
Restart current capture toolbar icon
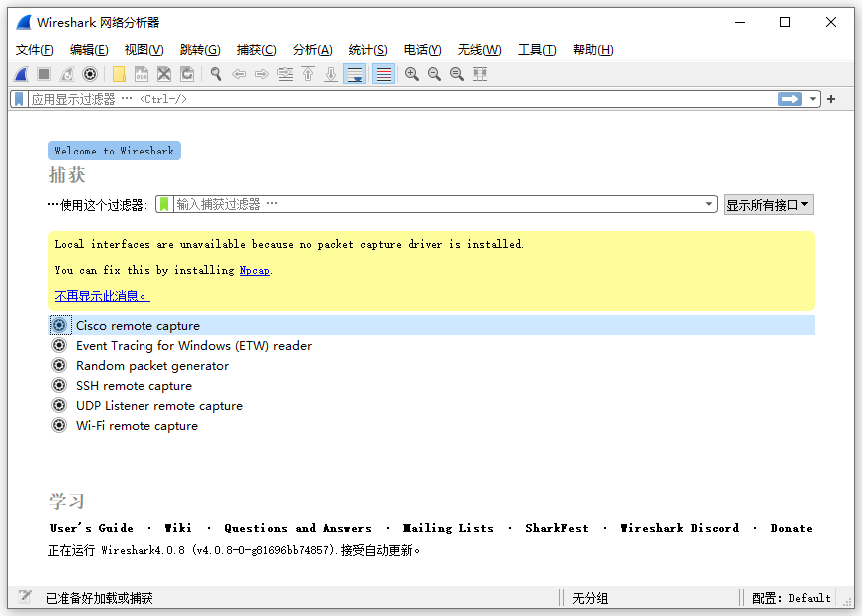[x=67, y=74]
